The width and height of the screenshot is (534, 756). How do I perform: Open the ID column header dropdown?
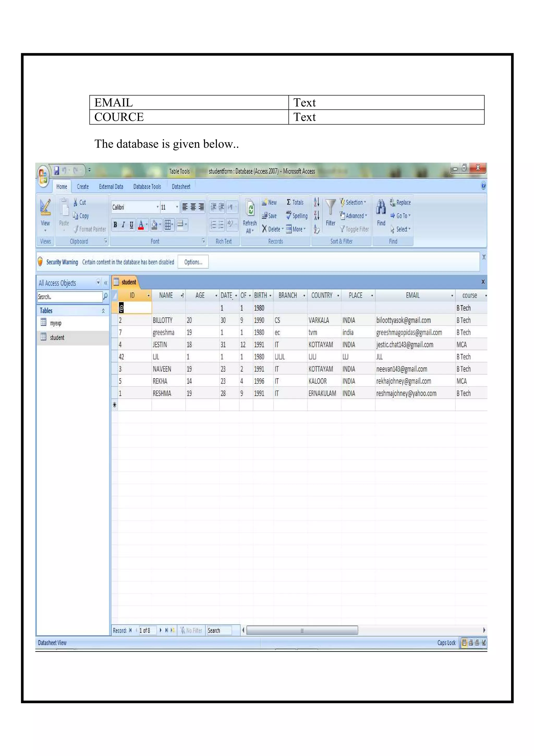click(148, 296)
